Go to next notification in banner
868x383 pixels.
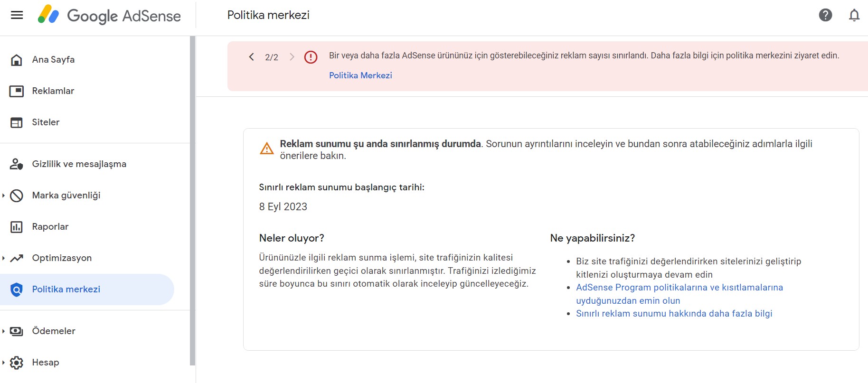coord(292,57)
